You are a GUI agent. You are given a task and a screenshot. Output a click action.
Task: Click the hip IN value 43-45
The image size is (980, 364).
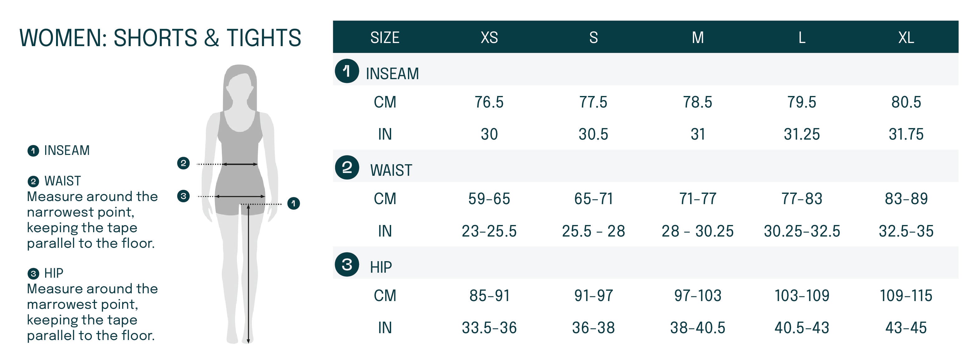906,328
